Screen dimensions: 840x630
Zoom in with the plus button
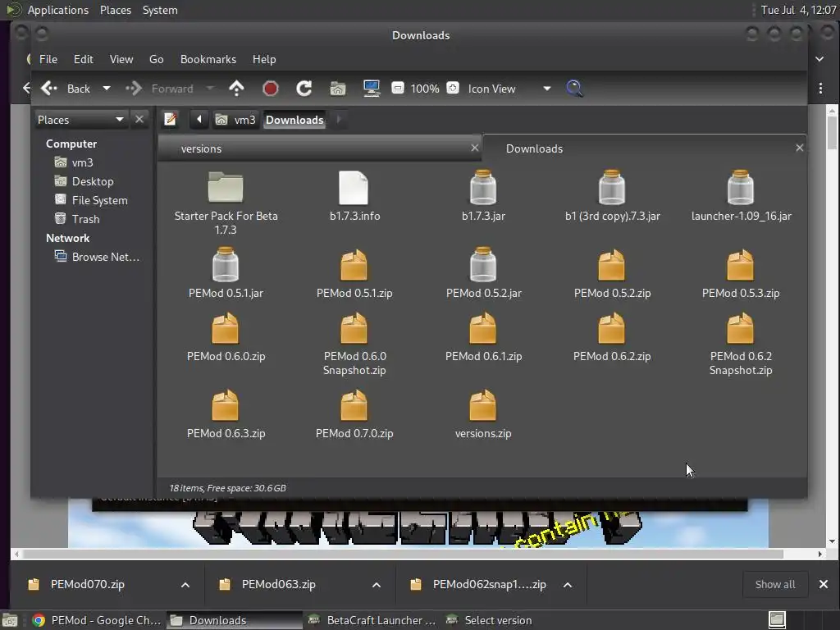453,89
